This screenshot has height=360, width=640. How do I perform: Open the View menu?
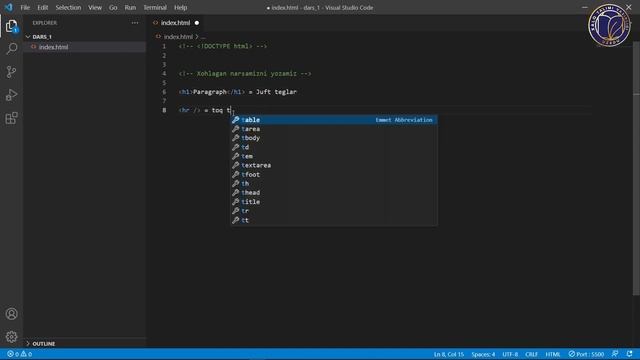click(95, 7)
